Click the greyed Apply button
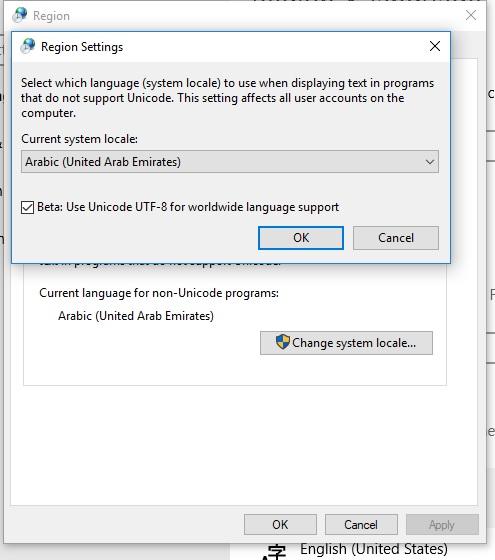 [x=442, y=524]
